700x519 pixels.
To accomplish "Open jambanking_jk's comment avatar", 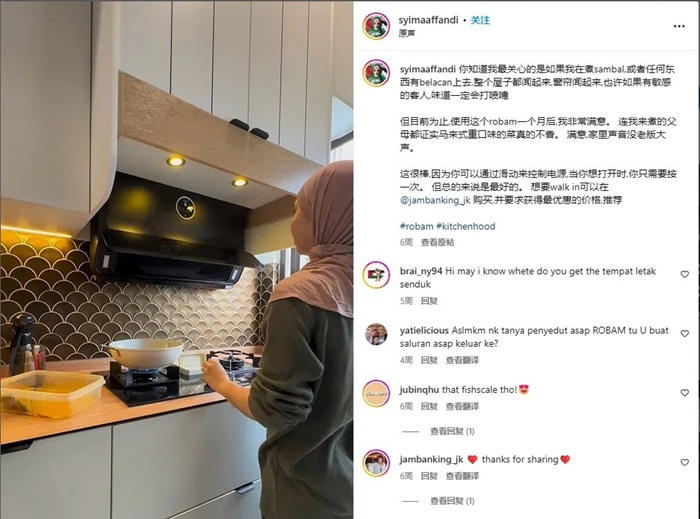I will click(x=376, y=463).
